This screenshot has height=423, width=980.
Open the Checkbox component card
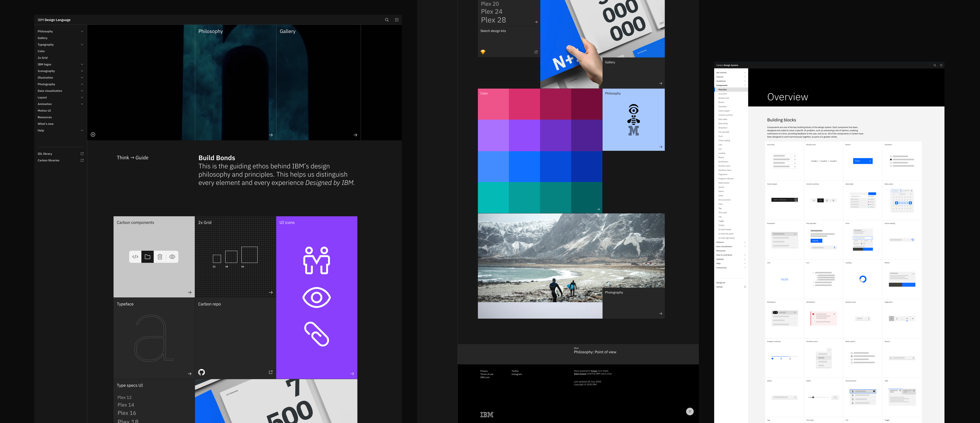click(902, 161)
